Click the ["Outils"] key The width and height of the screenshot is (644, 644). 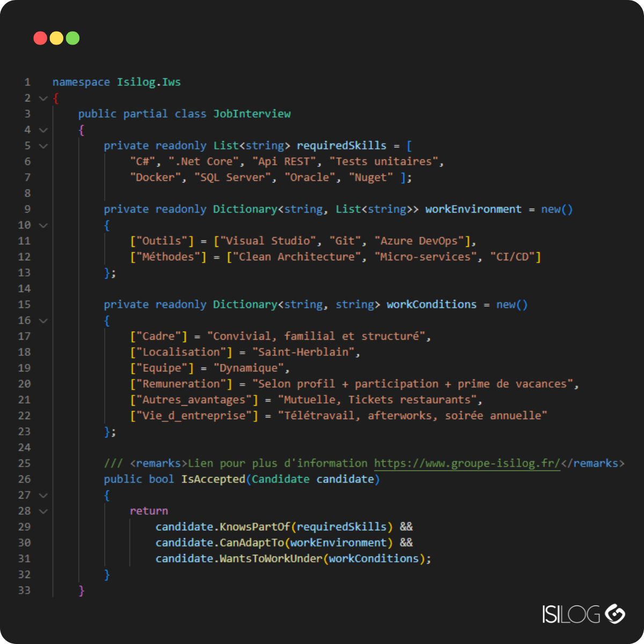pyautogui.click(x=162, y=241)
